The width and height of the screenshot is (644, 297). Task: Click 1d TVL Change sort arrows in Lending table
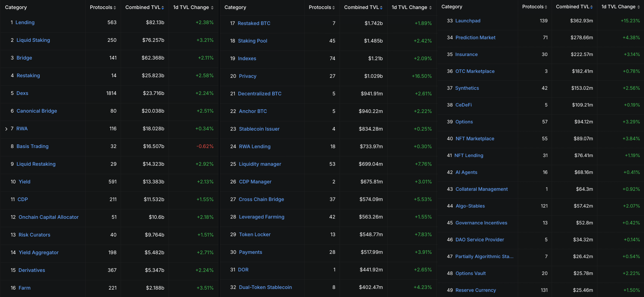pos(212,8)
